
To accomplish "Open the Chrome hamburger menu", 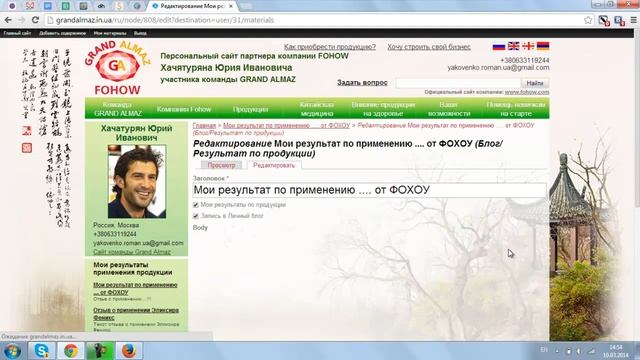I will [x=633, y=20].
